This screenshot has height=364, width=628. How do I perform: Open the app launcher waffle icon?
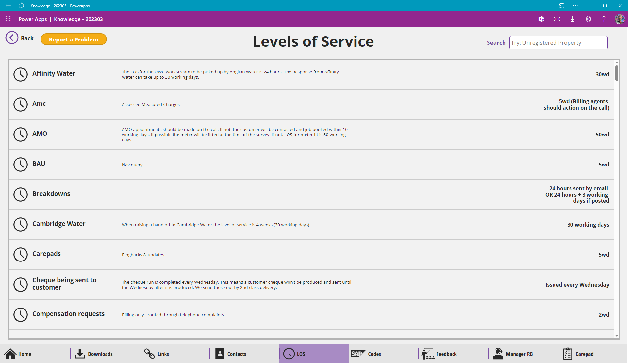[x=8, y=19]
